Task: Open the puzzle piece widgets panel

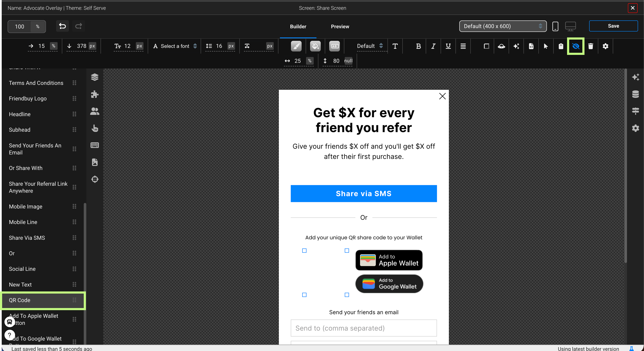Action: pyautogui.click(x=95, y=94)
